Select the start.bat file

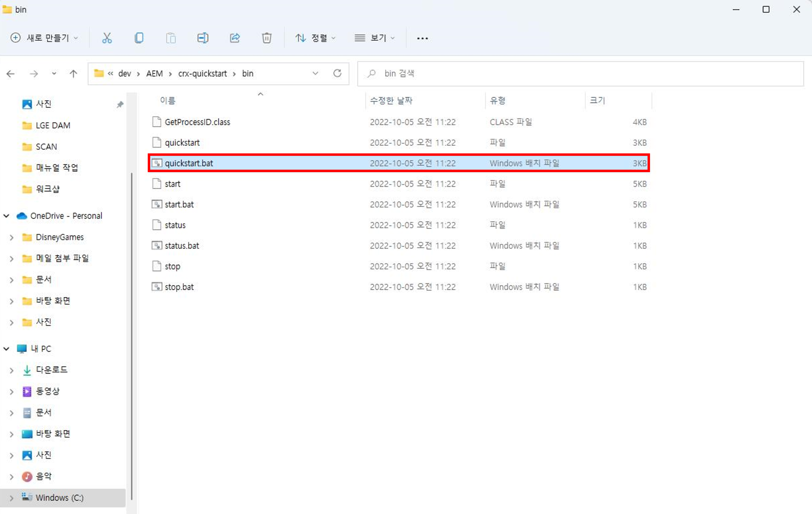click(179, 204)
